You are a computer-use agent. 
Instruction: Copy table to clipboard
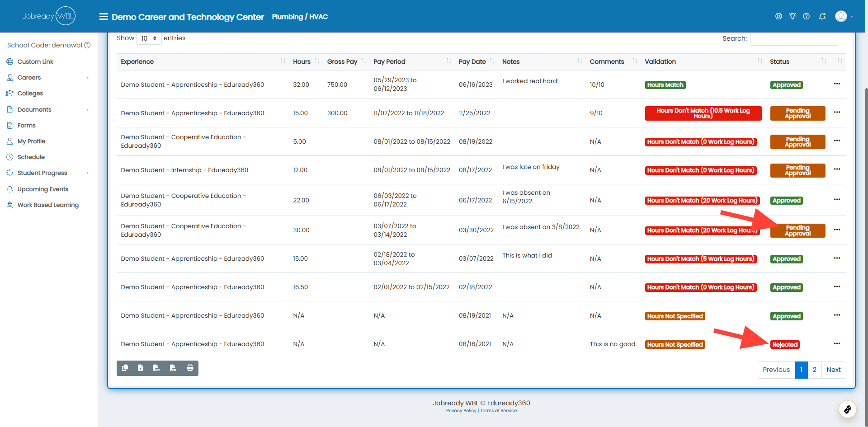coord(125,368)
